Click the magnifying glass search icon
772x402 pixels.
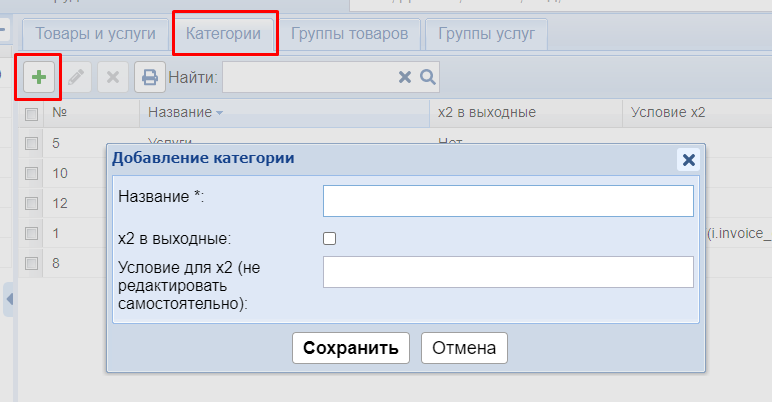pos(427,77)
